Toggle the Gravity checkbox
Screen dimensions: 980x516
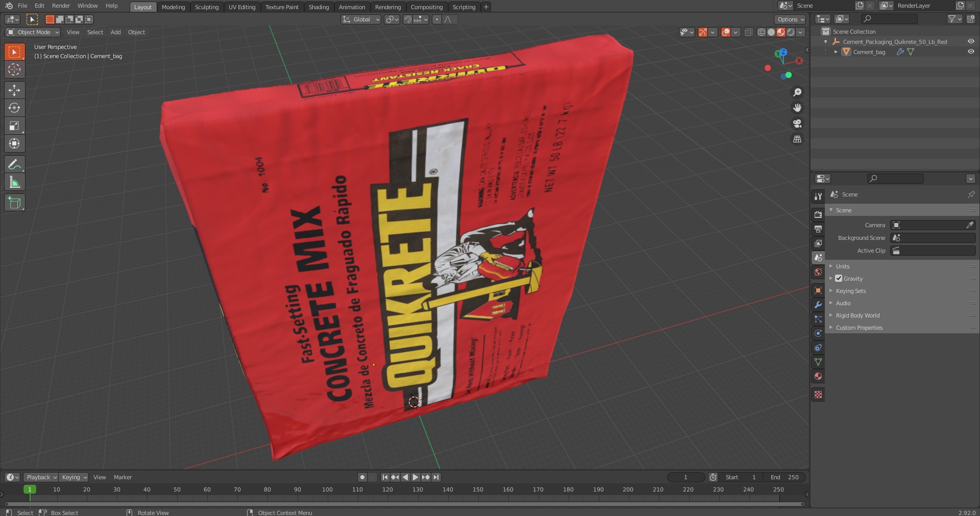(x=839, y=279)
